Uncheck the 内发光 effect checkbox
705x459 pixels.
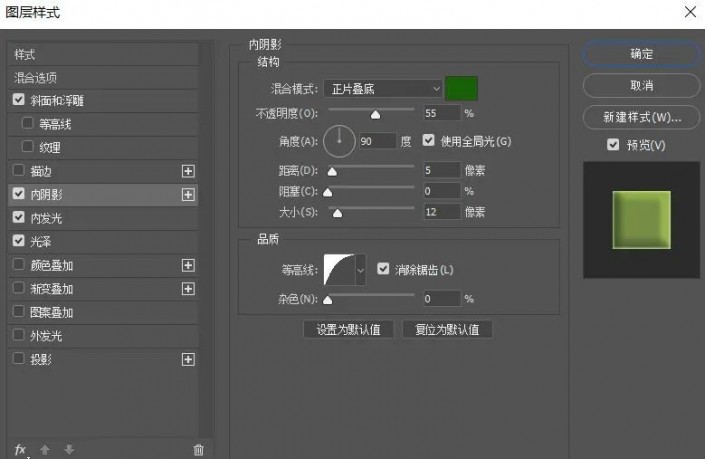18,217
